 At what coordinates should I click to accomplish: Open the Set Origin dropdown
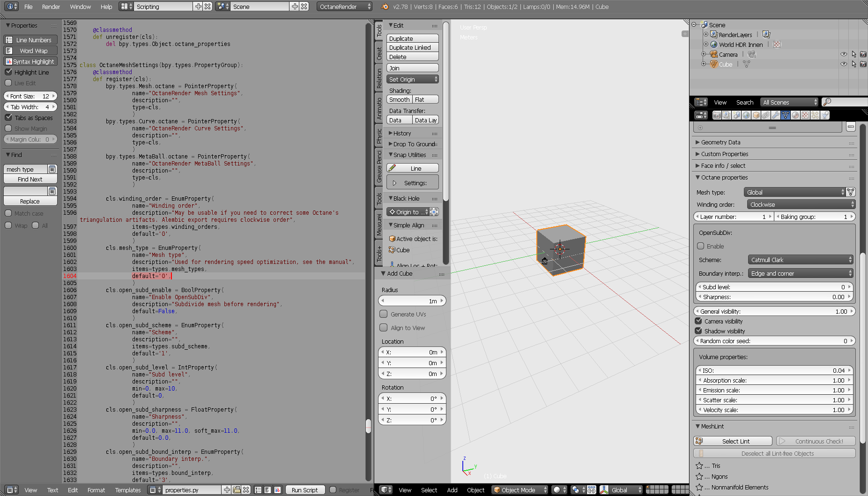pyautogui.click(x=413, y=79)
